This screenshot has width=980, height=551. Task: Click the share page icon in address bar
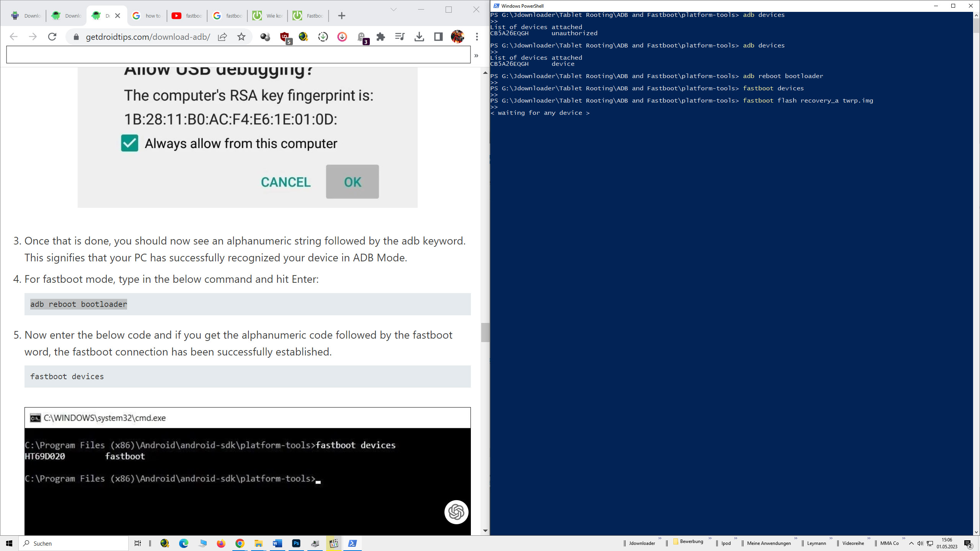(x=222, y=37)
